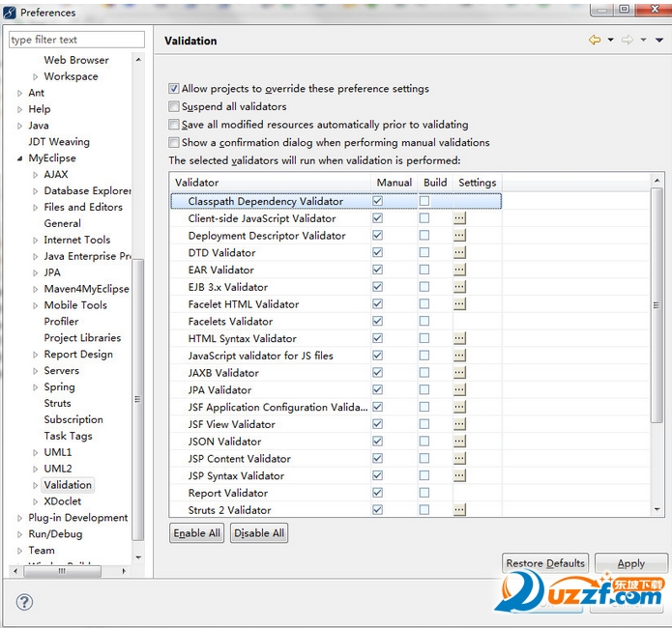The width and height of the screenshot is (672, 628).
Task: Click horizontal scrollbar of the preferences tree
Action: tap(63, 571)
